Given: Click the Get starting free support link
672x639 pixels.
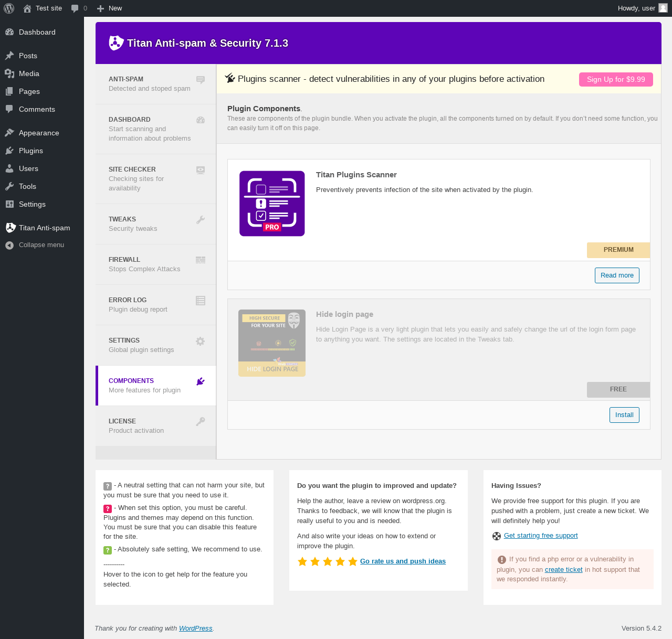Looking at the screenshot, I should click(x=541, y=536).
